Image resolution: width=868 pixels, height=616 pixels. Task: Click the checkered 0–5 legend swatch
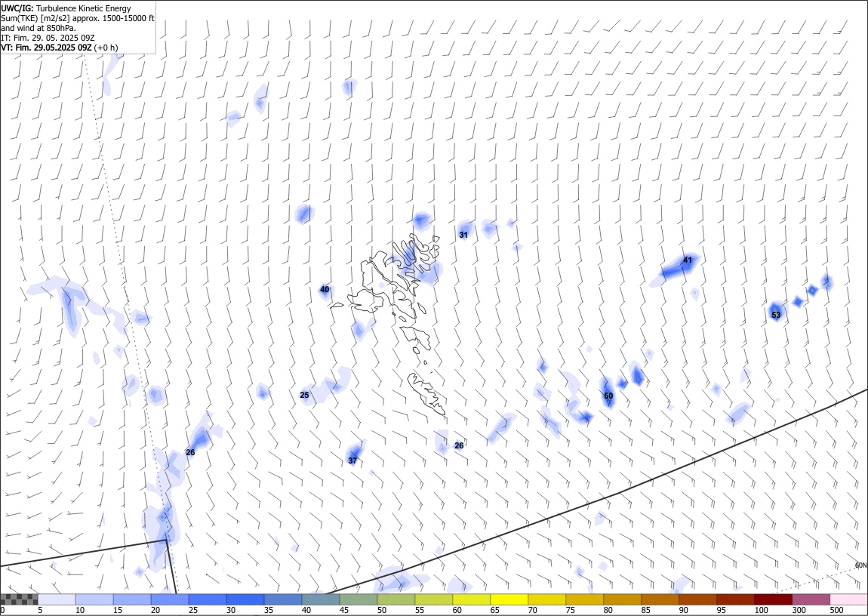[20, 599]
